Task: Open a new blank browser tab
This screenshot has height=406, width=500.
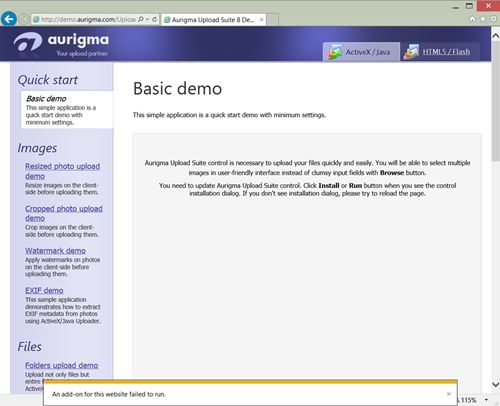Action: (x=273, y=20)
